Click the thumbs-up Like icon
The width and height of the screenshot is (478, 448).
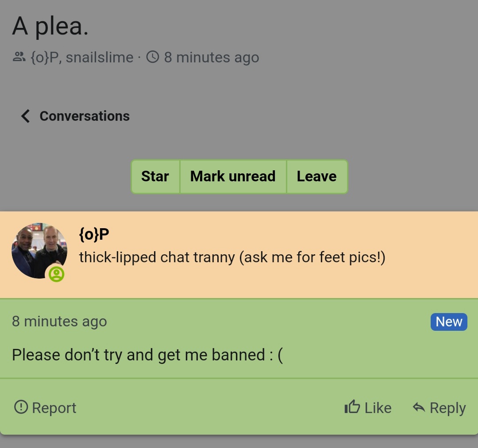[x=352, y=406]
